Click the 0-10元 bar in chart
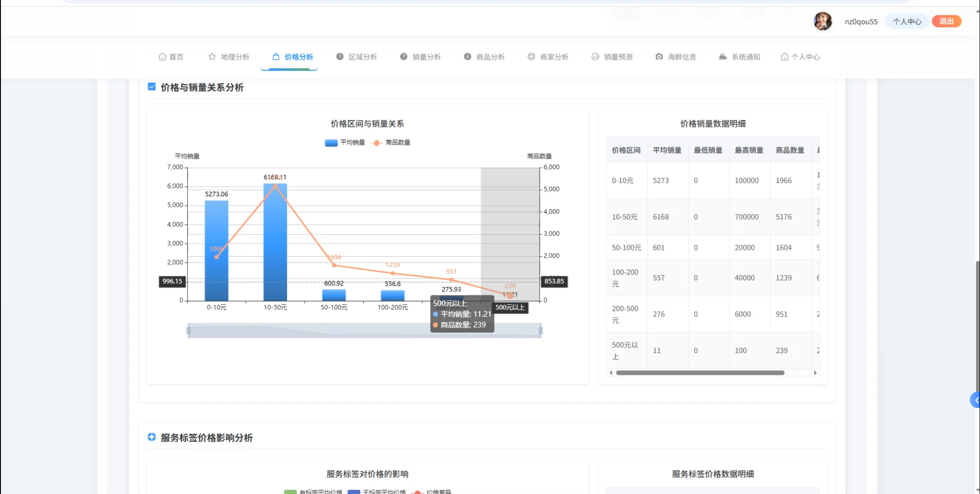This screenshot has height=494, width=980. click(x=217, y=250)
